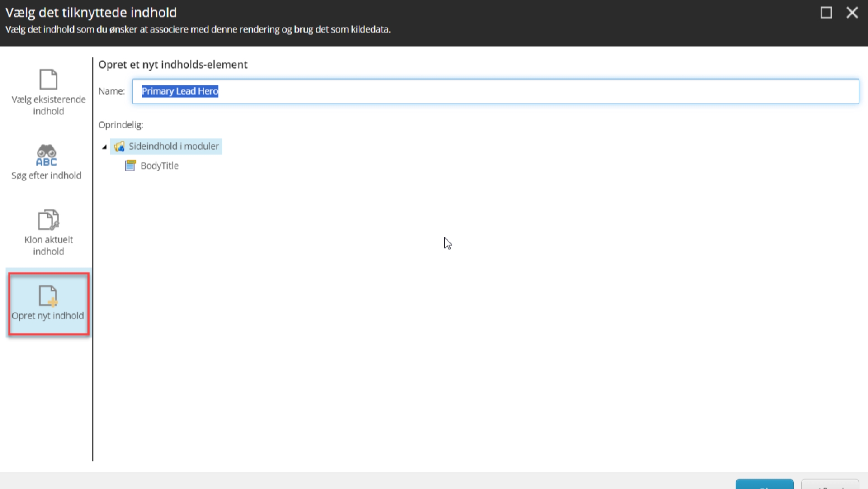
Task: Click the Name: field label
Action: click(x=112, y=91)
